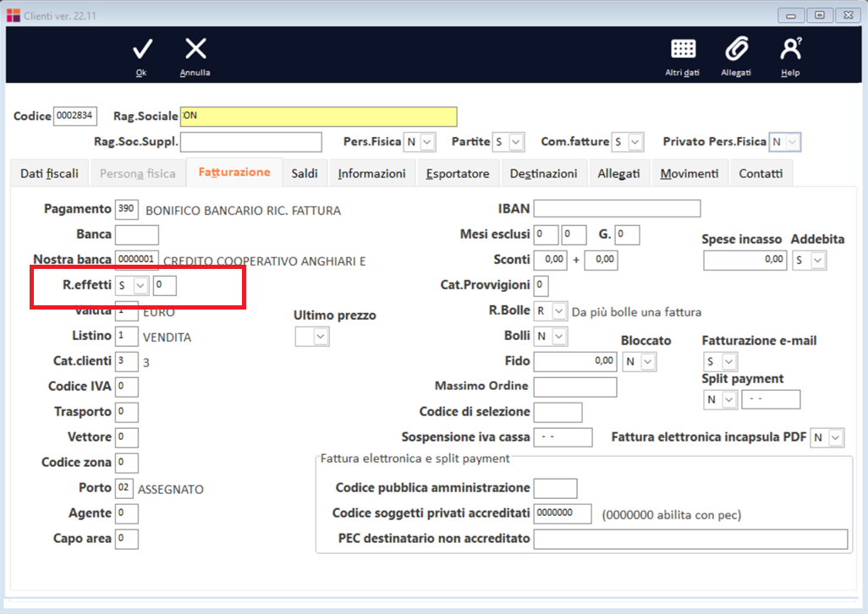Click the Rag.Soc.Suppl. input field
Viewport: 868px width, 614px height.
(250, 142)
